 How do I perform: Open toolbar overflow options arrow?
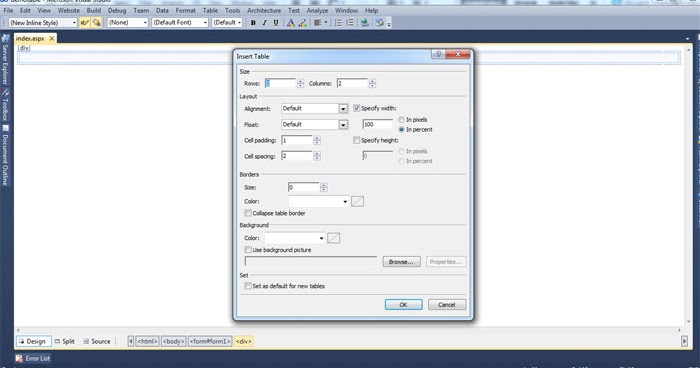point(389,23)
